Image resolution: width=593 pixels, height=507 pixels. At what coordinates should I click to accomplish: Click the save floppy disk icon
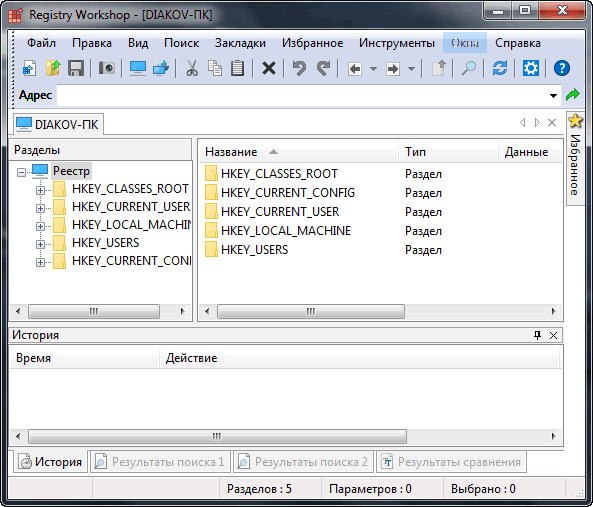tap(76, 68)
